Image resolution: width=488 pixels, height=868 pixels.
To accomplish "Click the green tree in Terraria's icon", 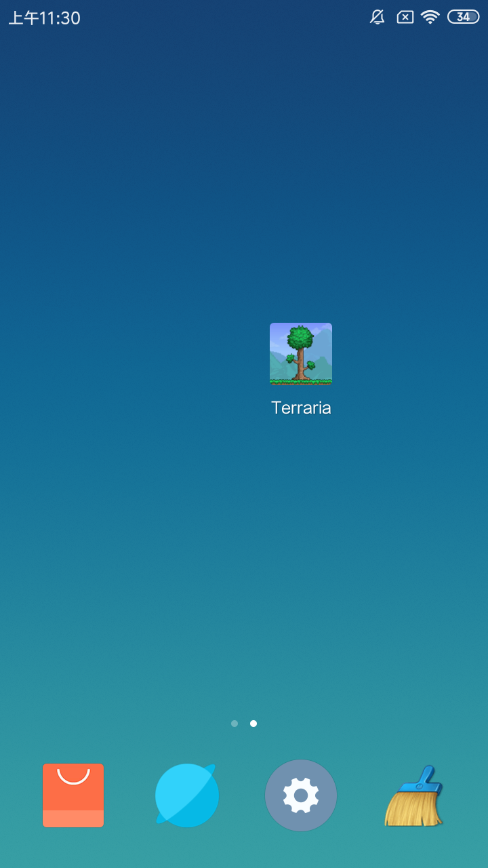I will pos(300,339).
